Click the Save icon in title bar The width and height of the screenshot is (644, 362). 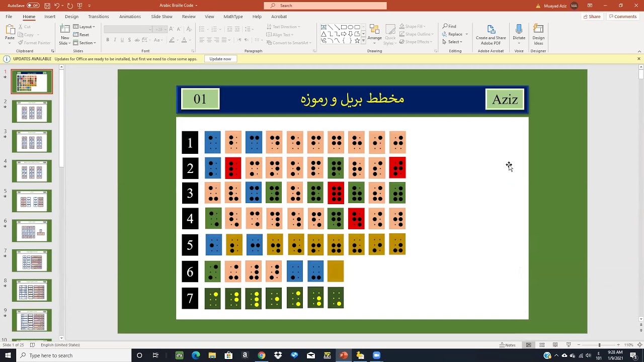click(x=47, y=6)
